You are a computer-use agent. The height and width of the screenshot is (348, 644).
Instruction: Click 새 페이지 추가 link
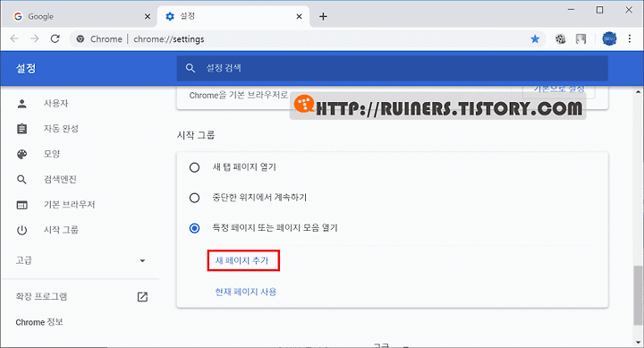tap(241, 260)
